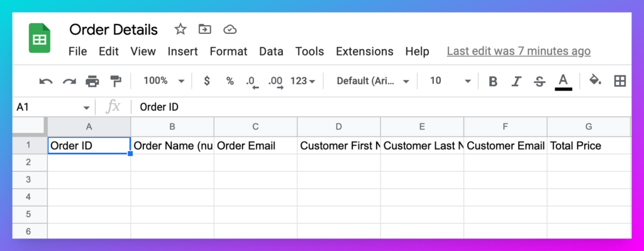Open the move to folder icon
Image resolution: width=644 pixels, height=251 pixels.
pyautogui.click(x=204, y=29)
